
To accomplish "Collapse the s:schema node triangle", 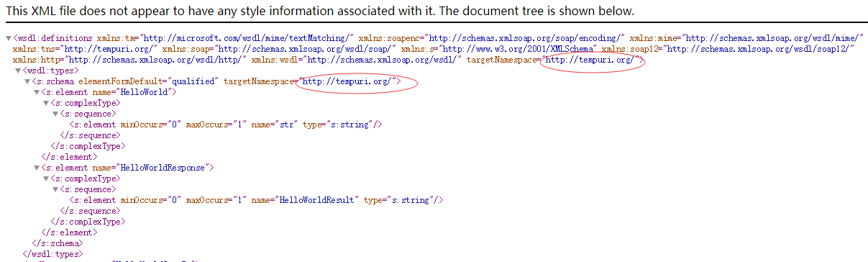I will click(x=27, y=82).
